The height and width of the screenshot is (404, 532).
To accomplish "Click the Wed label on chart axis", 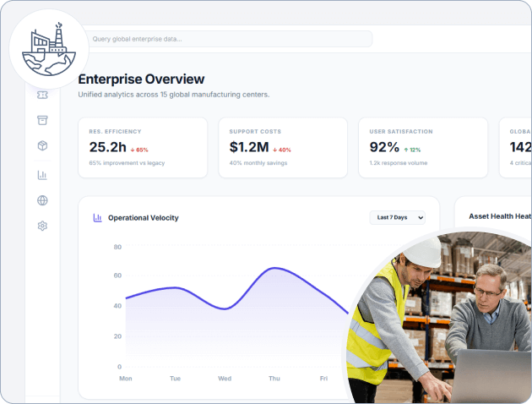I will [225, 378].
